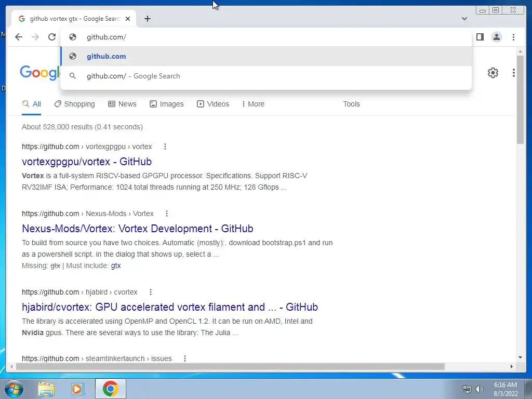Launch Windows Media Player from taskbar
The width and height of the screenshot is (532, 399).
(x=77, y=389)
